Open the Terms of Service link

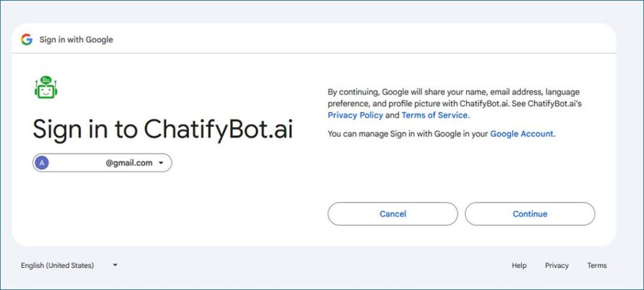(434, 115)
